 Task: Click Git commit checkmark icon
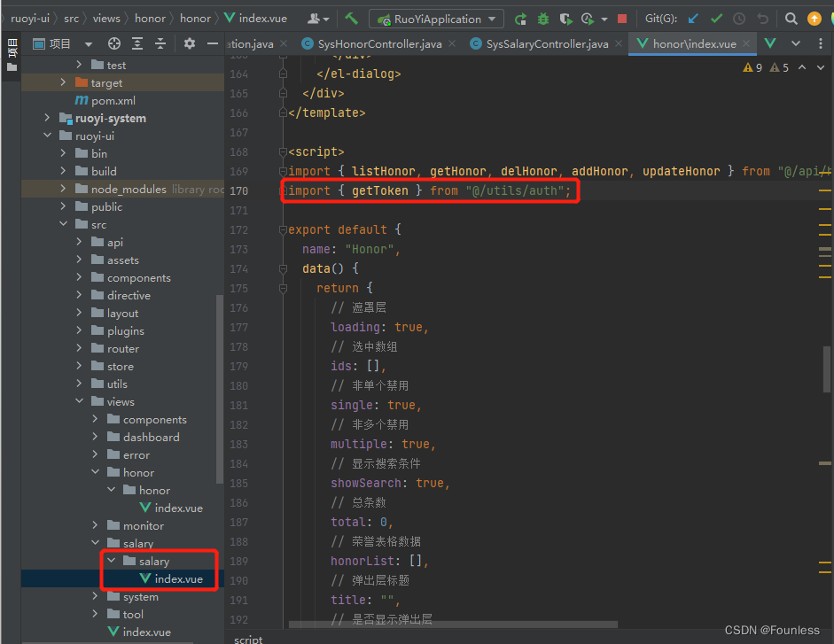pyautogui.click(x=716, y=19)
